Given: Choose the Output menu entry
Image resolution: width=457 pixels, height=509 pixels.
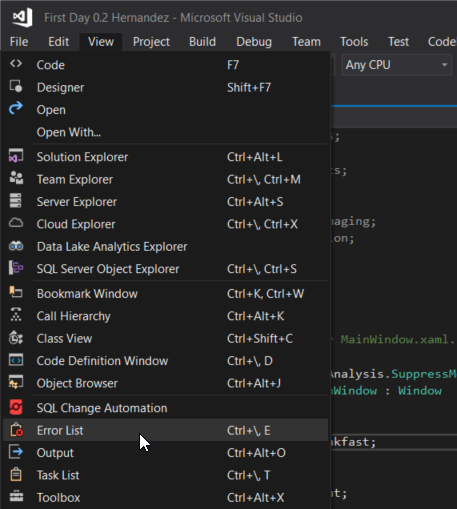Looking at the screenshot, I should [x=166, y=453].
